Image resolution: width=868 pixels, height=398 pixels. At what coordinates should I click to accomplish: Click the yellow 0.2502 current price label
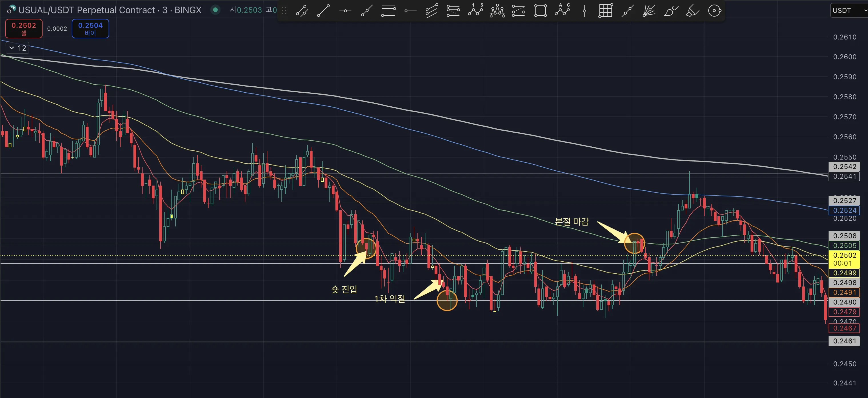click(844, 259)
